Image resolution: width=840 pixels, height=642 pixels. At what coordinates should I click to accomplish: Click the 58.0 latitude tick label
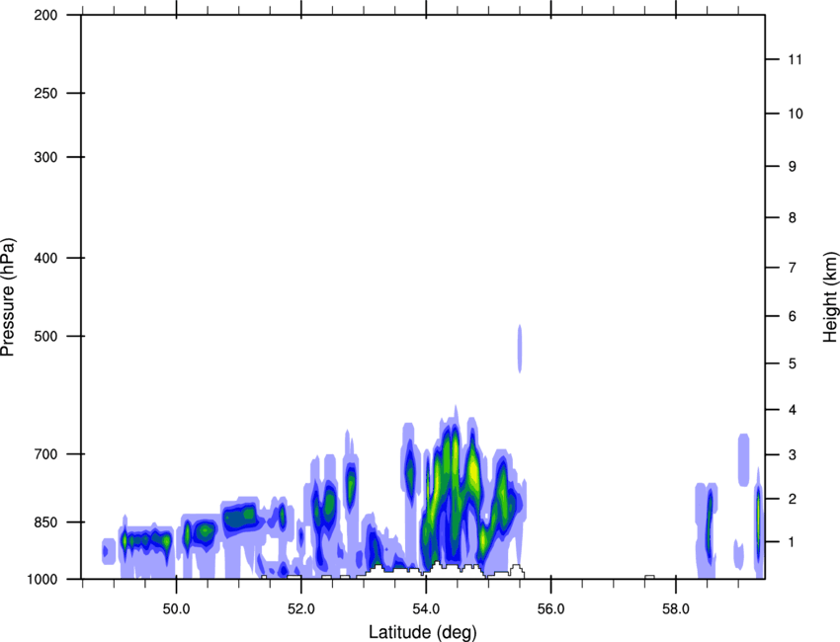pos(676,609)
